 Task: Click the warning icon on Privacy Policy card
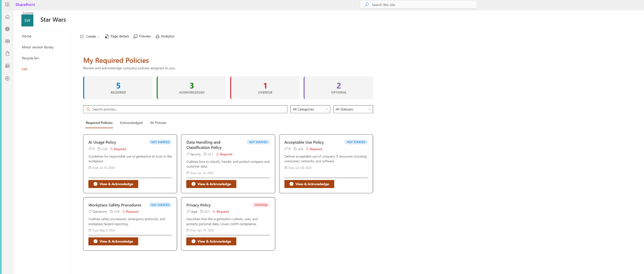click(214, 212)
